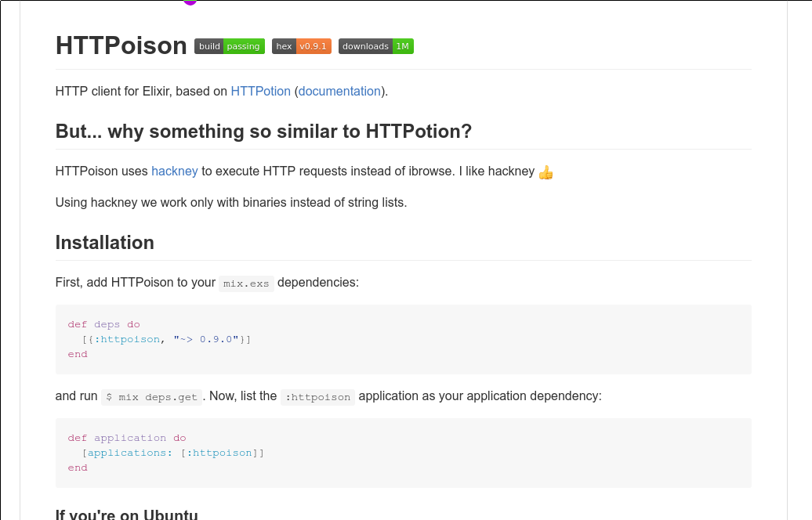The image size is (812, 520).
Task: Click the Installation heading
Action: point(104,243)
